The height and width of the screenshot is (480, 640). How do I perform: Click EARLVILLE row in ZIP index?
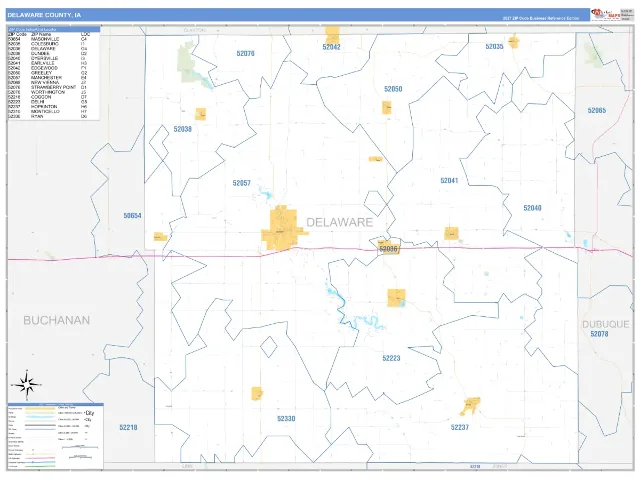48,63
